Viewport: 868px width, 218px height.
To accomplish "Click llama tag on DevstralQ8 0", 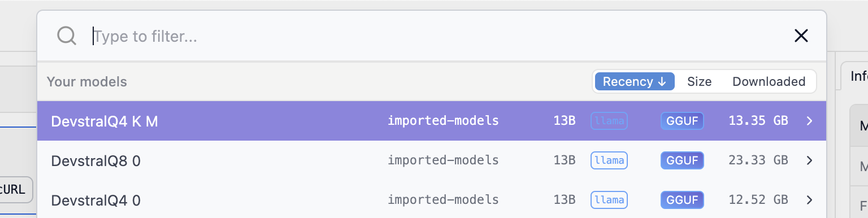I will click(x=609, y=160).
